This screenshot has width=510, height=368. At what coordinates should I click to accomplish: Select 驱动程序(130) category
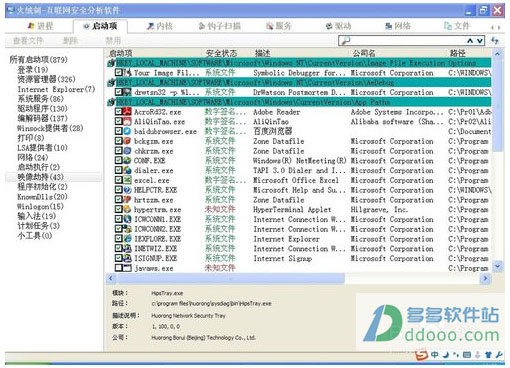tap(42, 108)
